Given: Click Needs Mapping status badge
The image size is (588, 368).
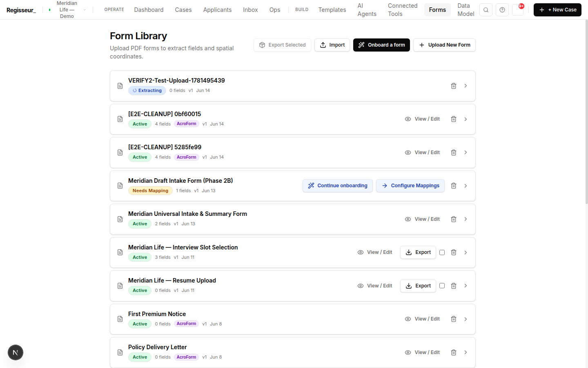Looking at the screenshot, I should coord(150,191).
